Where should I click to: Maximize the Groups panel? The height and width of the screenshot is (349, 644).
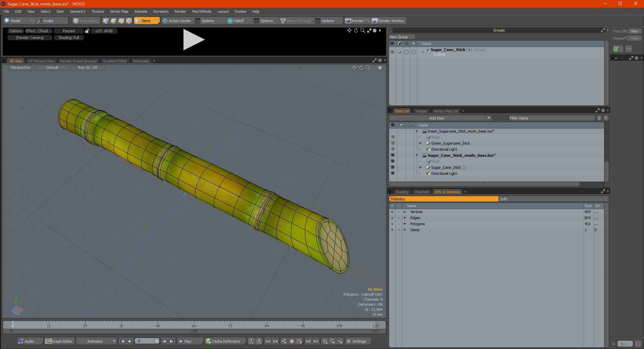[x=603, y=30]
